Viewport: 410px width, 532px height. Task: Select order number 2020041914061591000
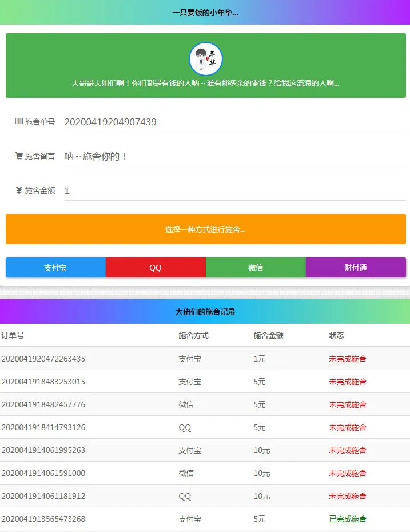pos(43,473)
